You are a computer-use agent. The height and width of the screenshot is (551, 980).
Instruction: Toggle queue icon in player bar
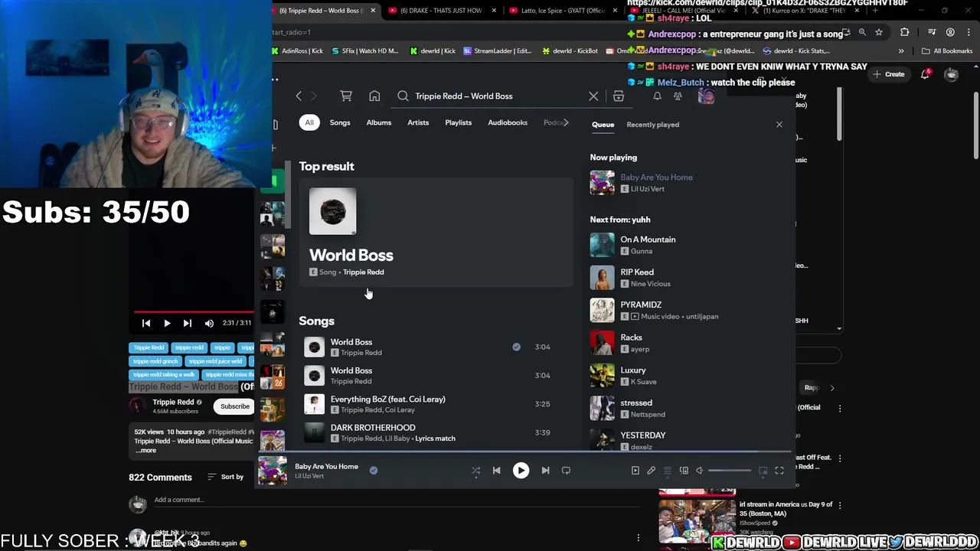668,471
